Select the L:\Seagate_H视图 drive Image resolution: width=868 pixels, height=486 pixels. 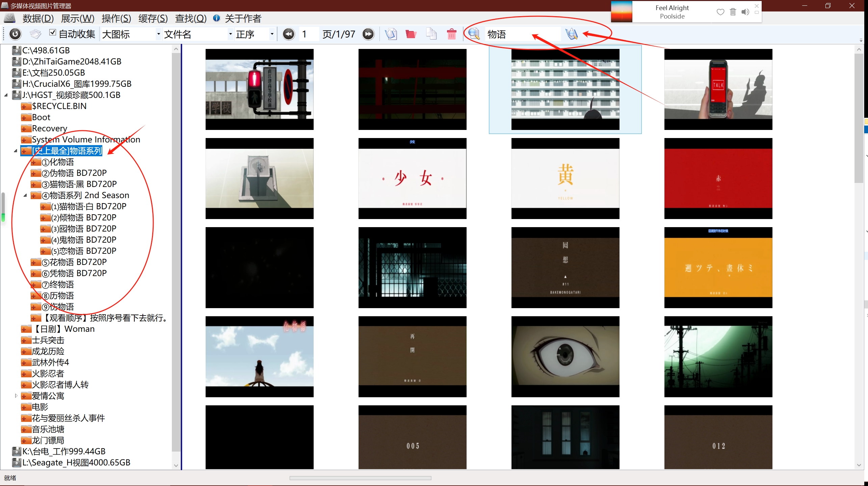tap(71, 462)
